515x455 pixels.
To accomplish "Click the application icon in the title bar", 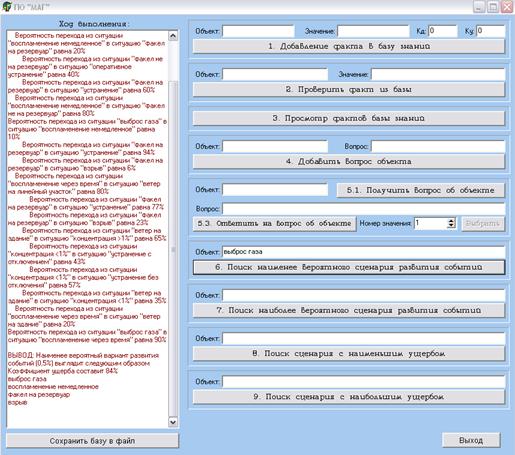I will pos(7,6).
